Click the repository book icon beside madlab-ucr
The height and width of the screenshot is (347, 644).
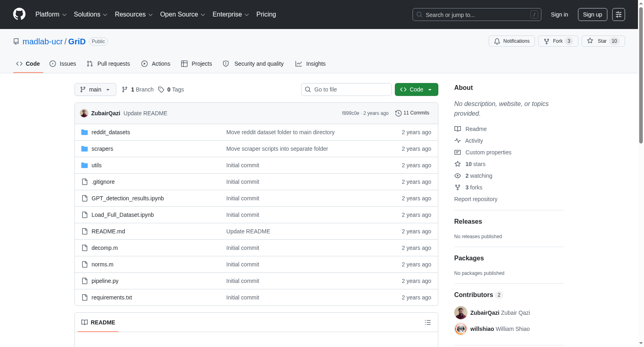click(x=16, y=42)
